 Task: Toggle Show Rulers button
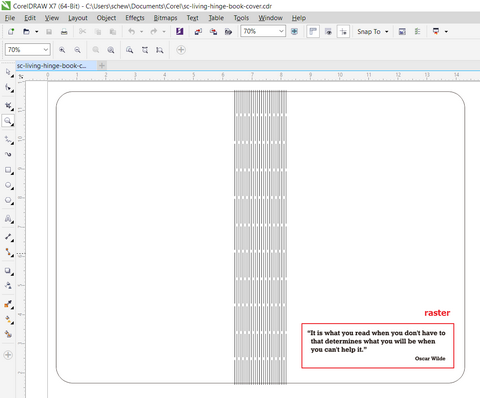click(x=313, y=32)
